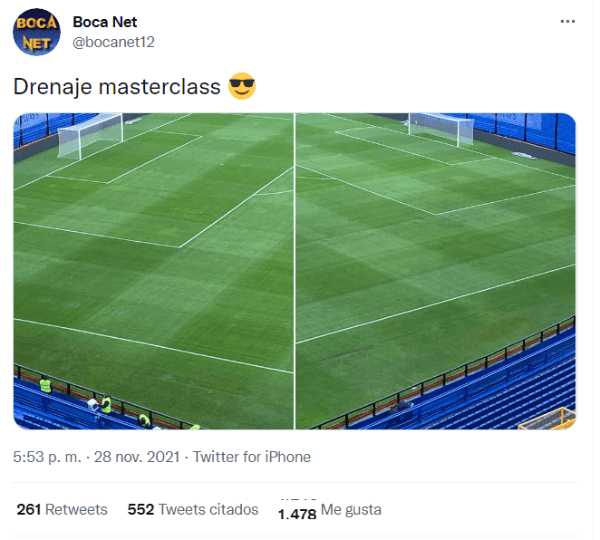Viewport: 600px width, 540px height.
Task: Open the Boca Net profile avatar
Action: click(36, 32)
